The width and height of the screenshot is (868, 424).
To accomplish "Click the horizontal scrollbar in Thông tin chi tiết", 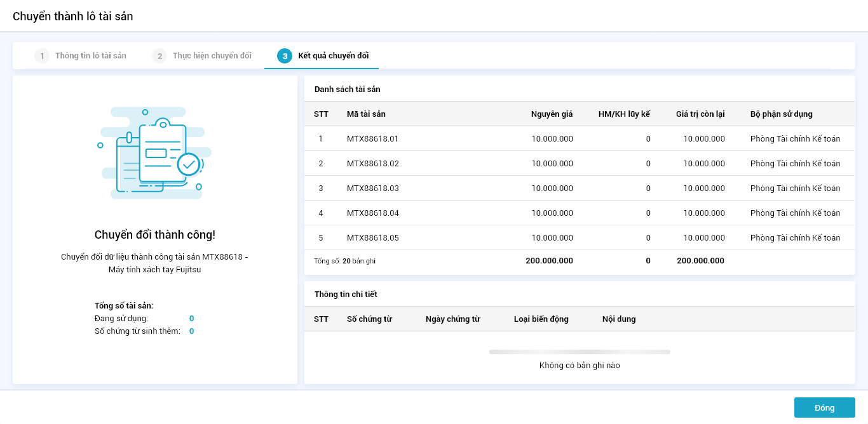I will (579, 352).
